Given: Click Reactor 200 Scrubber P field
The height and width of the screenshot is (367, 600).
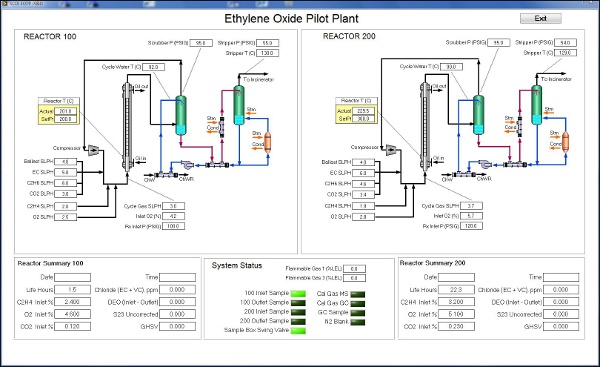Looking at the screenshot, I should (x=499, y=42).
